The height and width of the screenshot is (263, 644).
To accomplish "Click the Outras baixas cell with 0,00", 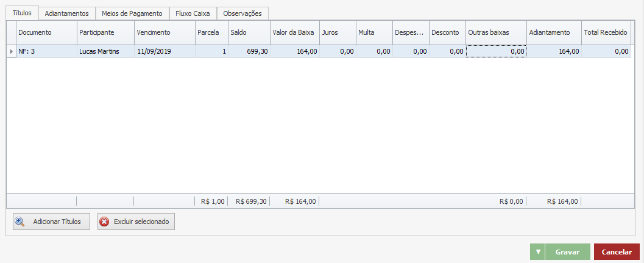I will point(496,52).
